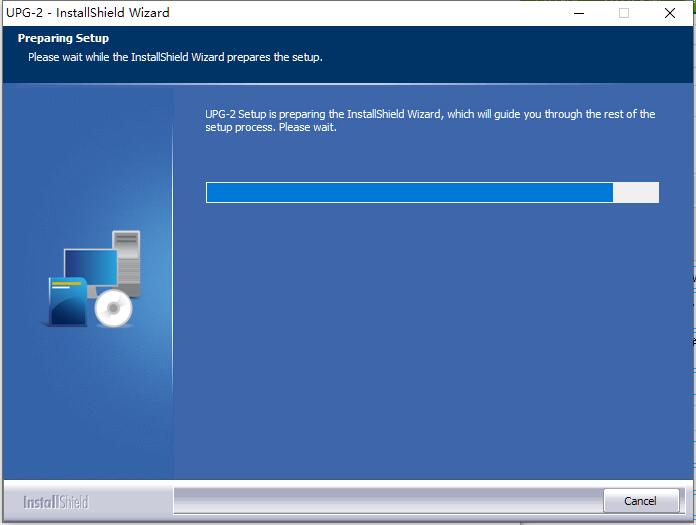This screenshot has height=525, width=696.
Task: Click the disabled maximize window button
Action: pyautogui.click(x=624, y=13)
